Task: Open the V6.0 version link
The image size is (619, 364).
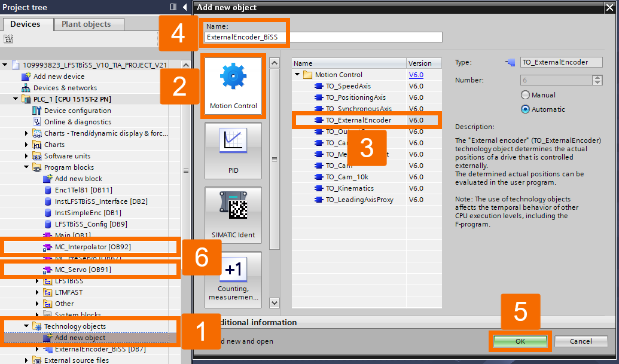Action: tap(416, 75)
